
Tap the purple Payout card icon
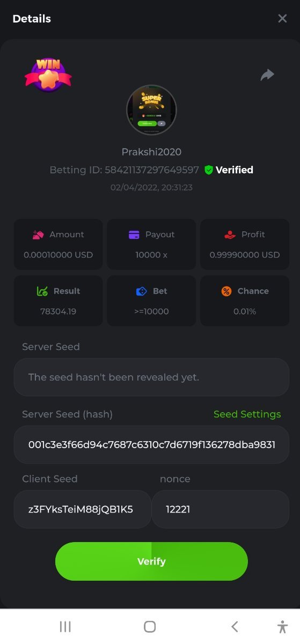tap(134, 235)
